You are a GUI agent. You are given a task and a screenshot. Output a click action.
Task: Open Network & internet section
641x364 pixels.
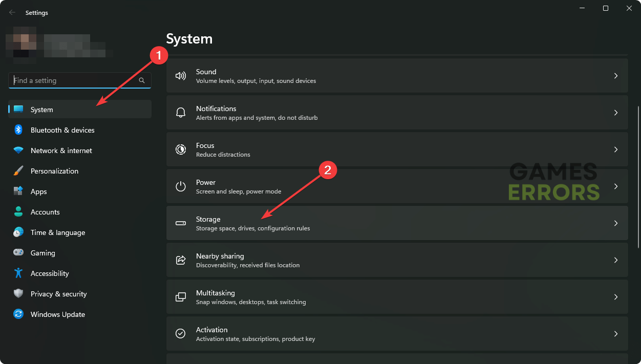pos(61,151)
